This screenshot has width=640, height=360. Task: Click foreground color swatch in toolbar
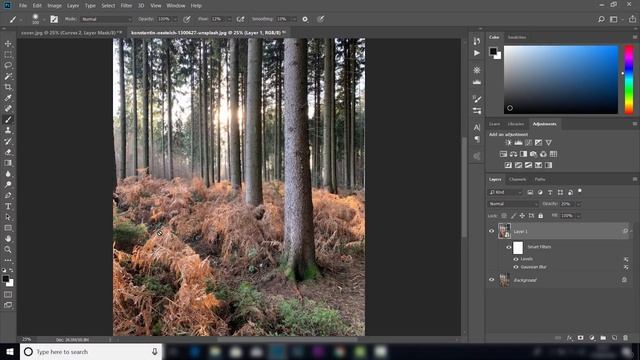[5, 279]
